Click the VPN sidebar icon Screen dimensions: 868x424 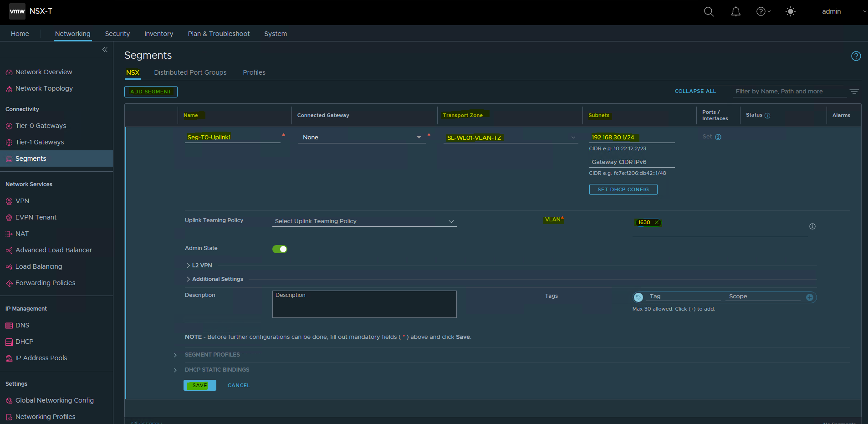tap(9, 201)
